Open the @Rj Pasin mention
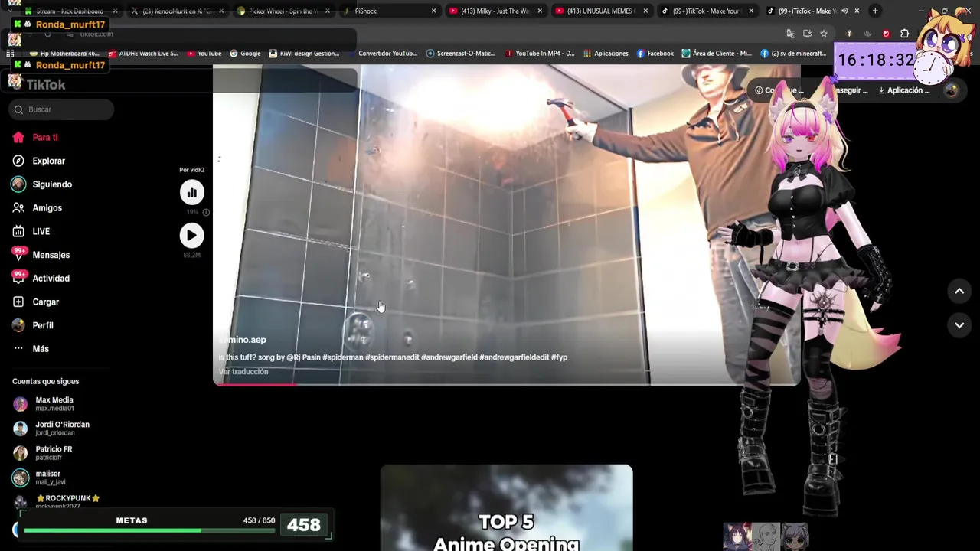980x551 pixels. click(303, 357)
